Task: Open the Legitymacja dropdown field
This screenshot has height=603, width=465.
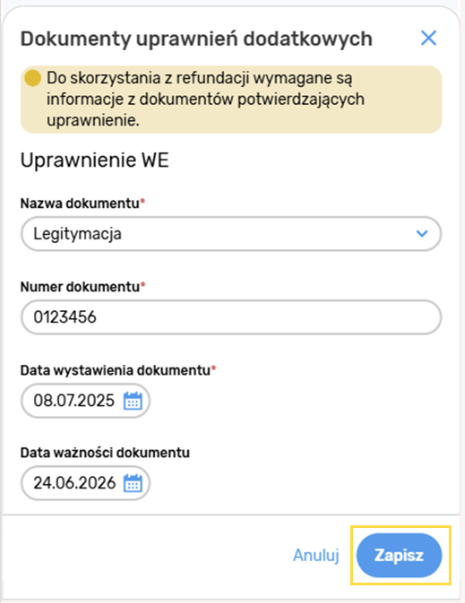Action: 231,234
